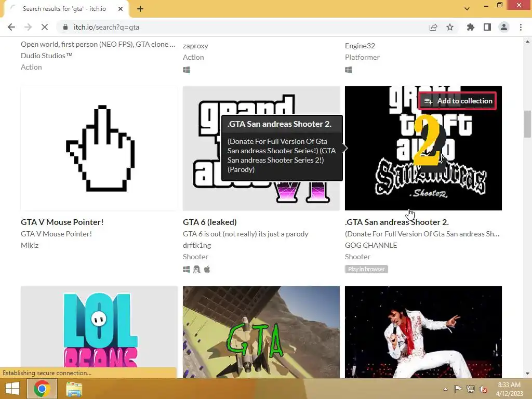Image resolution: width=532 pixels, height=399 pixels.
Task: Click the forward navigation arrow
Action: (x=28, y=27)
